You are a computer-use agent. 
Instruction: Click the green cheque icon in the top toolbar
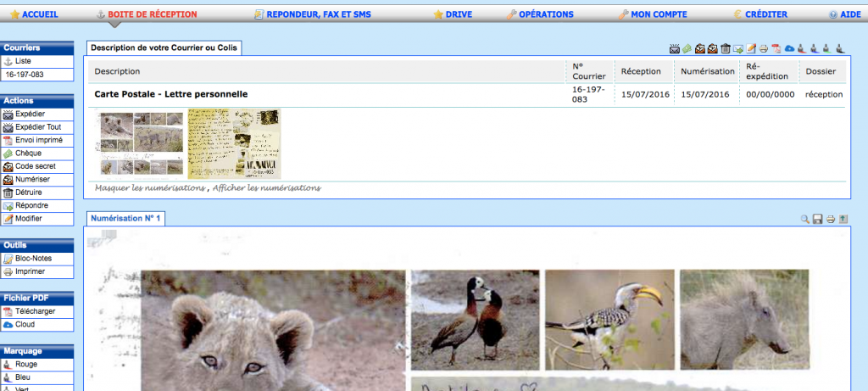click(687, 49)
